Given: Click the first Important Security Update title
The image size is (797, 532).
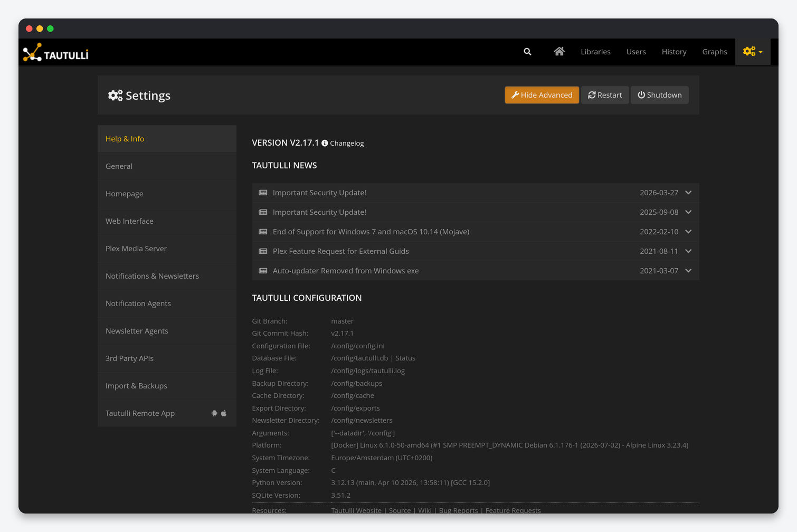Looking at the screenshot, I should point(319,193).
